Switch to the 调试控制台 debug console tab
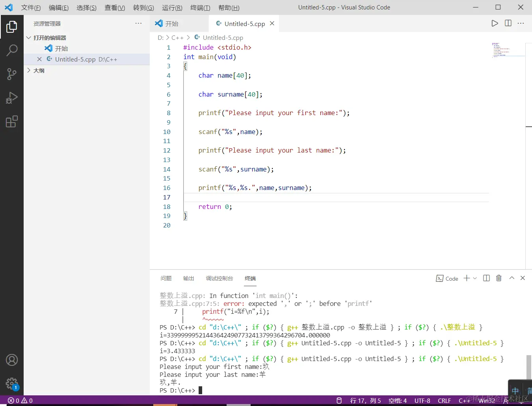The width and height of the screenshot is (532, 406). 219,278
